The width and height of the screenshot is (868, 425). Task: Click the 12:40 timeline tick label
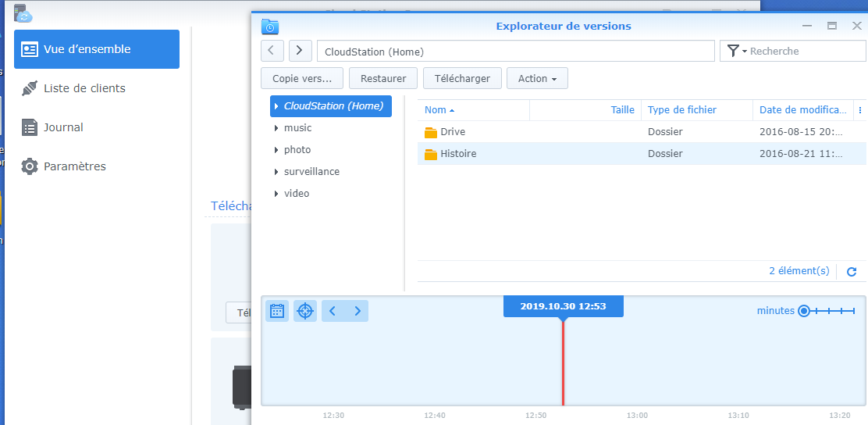coord(435,415)
